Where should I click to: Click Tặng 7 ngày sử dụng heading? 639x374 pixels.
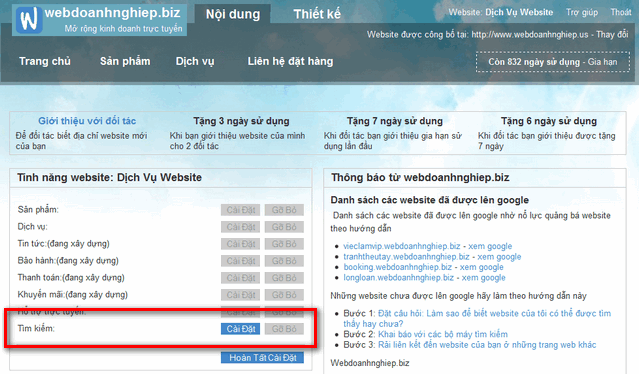394,121
